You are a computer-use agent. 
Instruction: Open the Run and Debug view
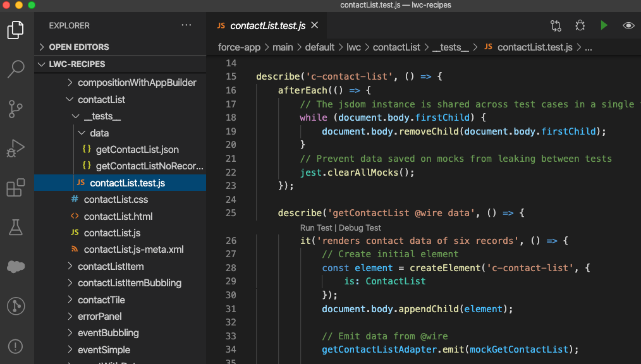point(16,149)
